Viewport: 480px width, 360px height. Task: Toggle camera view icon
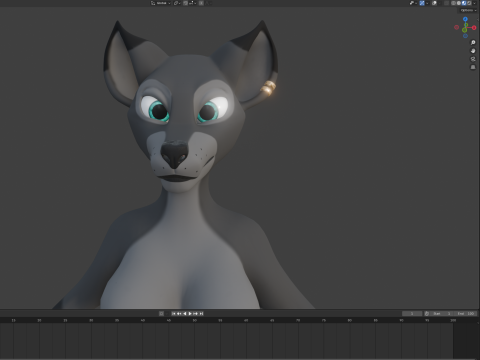pos(473,59)
